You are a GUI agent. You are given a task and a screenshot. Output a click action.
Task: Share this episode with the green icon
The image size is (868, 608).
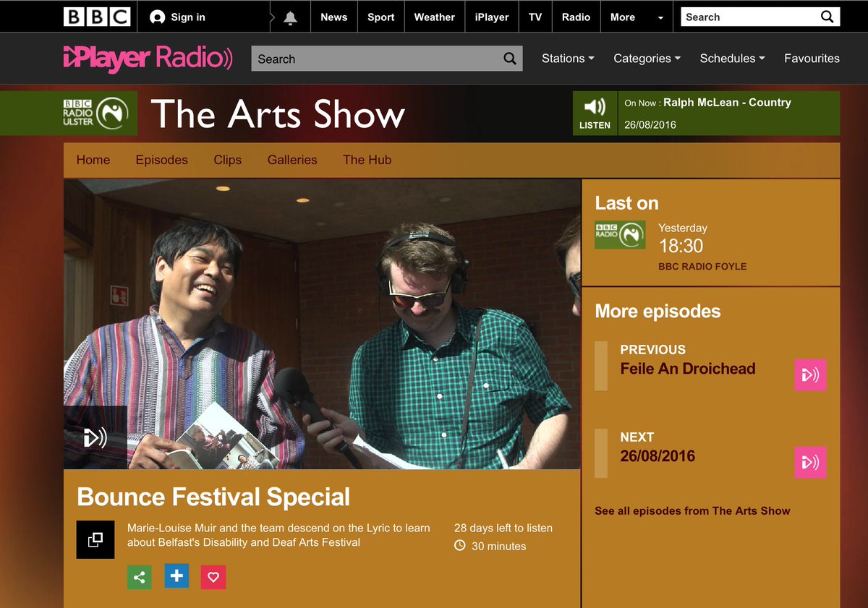pos(140,577)
